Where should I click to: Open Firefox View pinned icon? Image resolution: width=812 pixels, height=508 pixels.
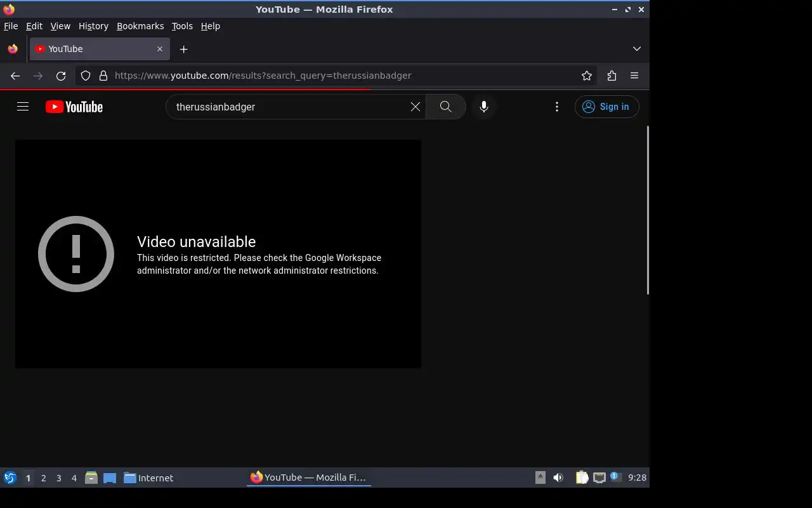13,49
